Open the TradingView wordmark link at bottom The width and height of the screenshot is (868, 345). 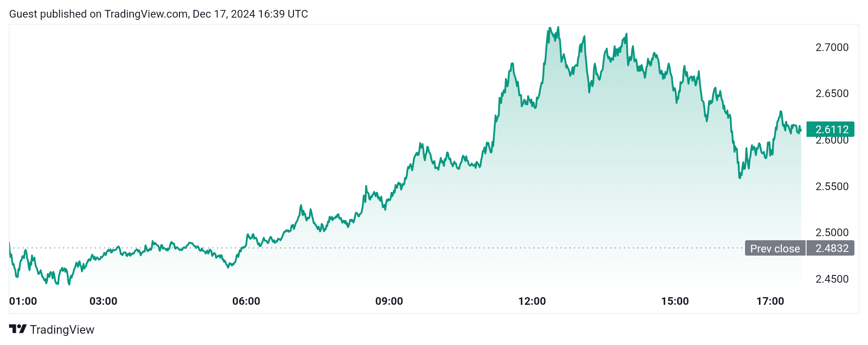(62, 330)
